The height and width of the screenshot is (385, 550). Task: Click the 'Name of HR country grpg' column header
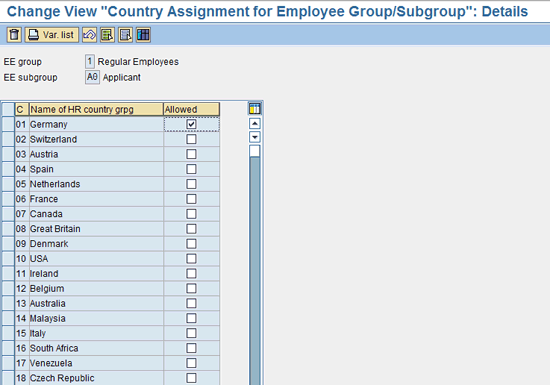tap(96, 109)
